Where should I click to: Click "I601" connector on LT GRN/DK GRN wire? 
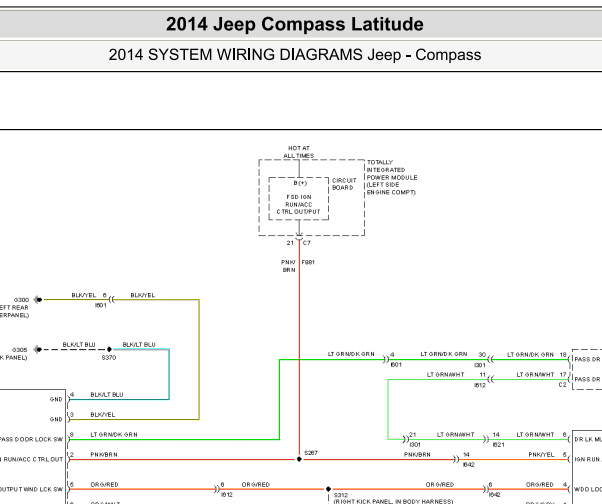[x=396, y=365]
